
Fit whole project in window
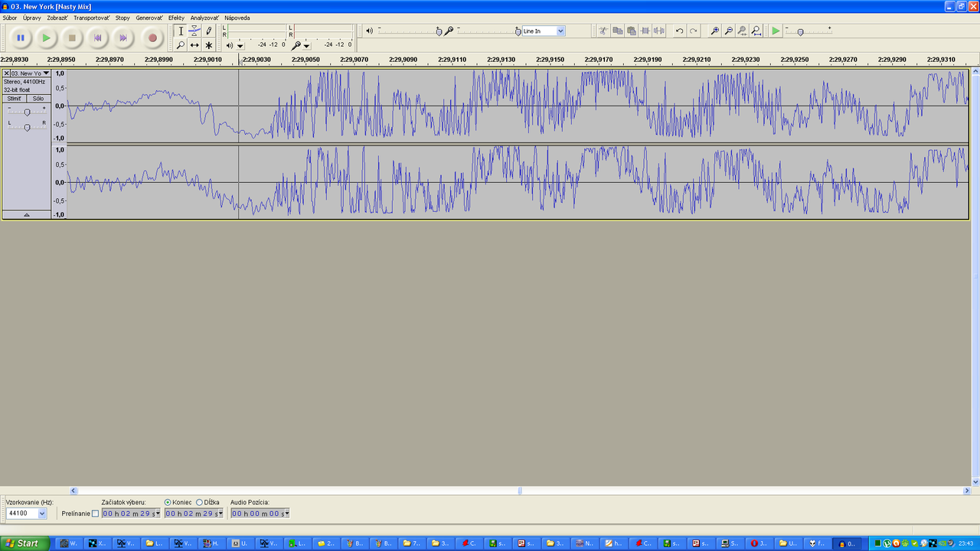[x=756, y=31]
